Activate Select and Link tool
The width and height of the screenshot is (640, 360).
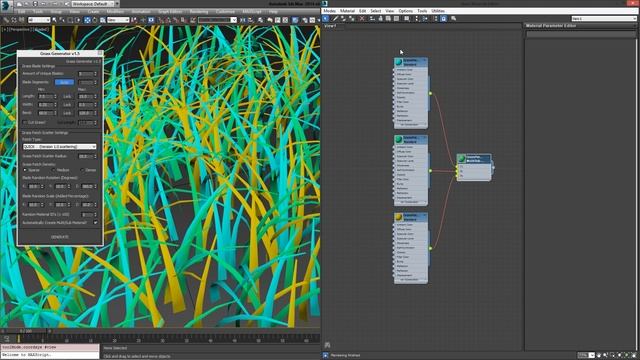click(x=6, y=20)
